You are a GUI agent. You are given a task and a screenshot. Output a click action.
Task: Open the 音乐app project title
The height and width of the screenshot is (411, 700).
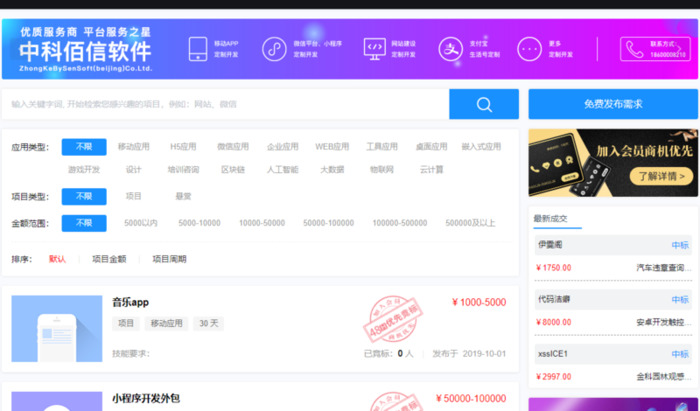pos(130,302)
